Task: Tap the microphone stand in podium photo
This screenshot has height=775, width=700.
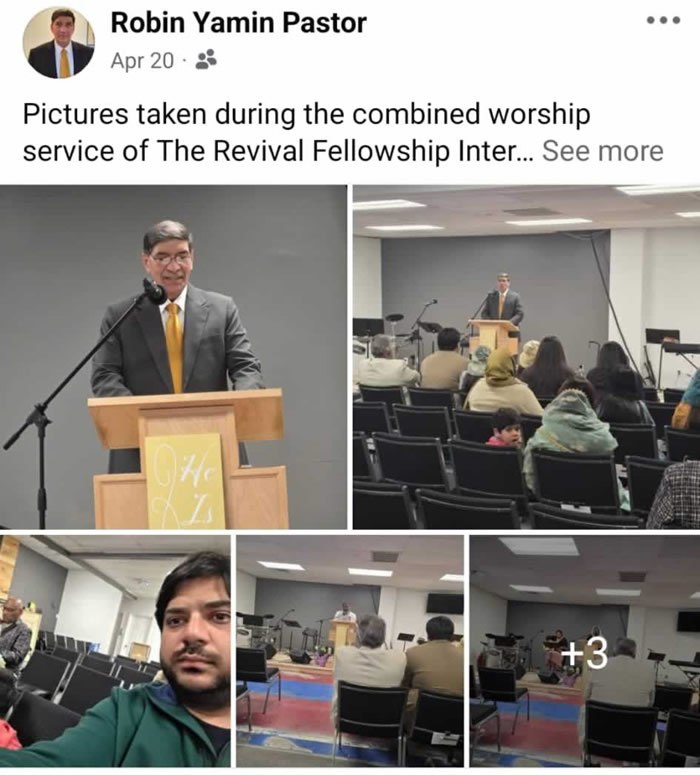Action: coord(82,395)
